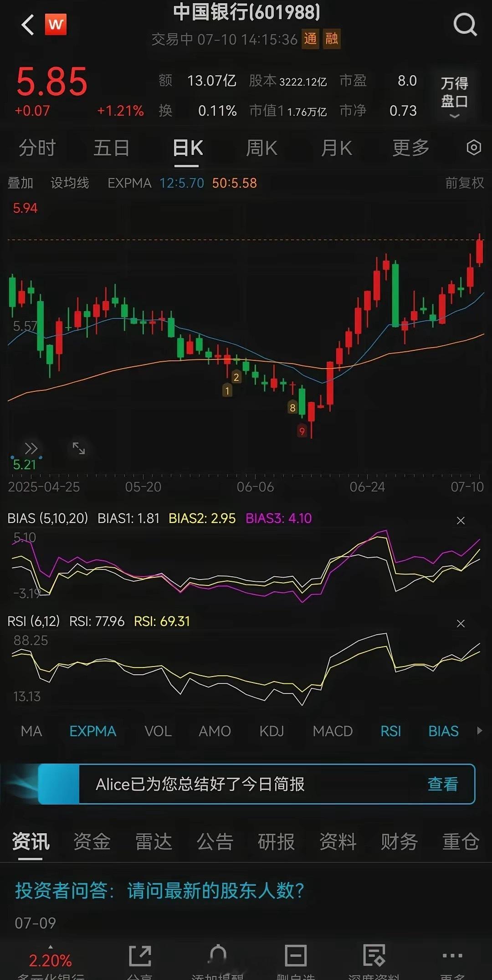Tap the bell reminder icon

[218, 955]
